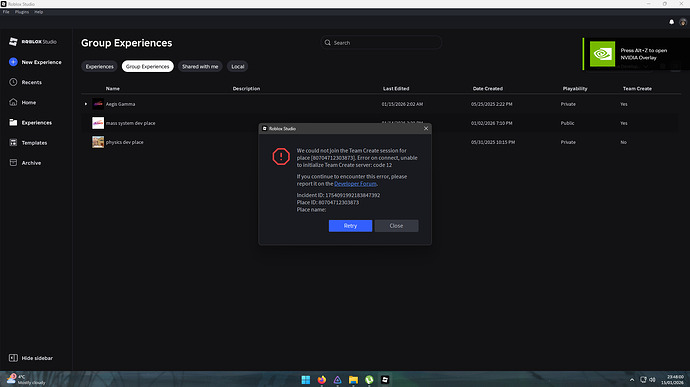Select the Group Experiences tab
The height and width of the screenshot is (387, 690).
pos(147,66)
